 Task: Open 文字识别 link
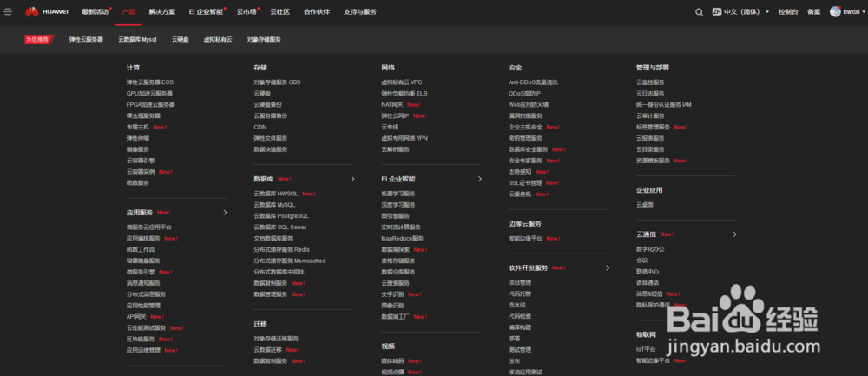pos(392,294)
